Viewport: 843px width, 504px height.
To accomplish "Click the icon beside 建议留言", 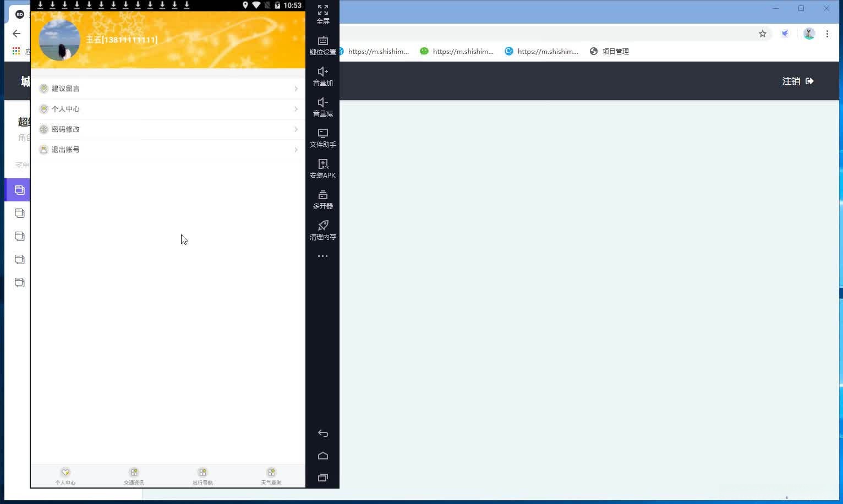I will point(44,89).
